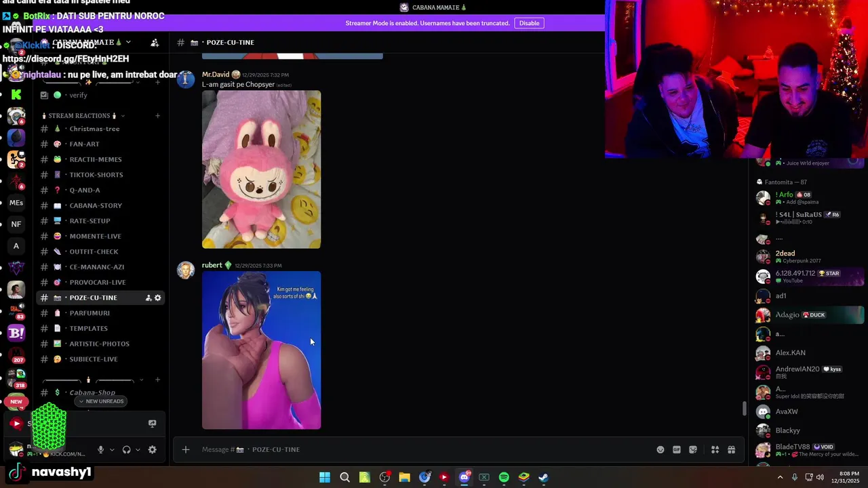Open the sticker picker
The height and width of the screenshot is (488, 868).
click(x=693, y=449)
